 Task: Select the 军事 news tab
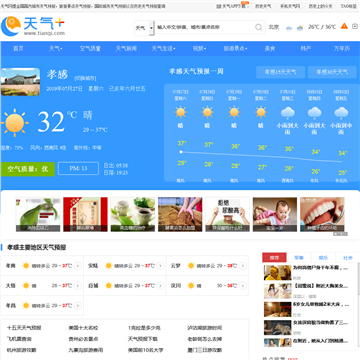[299, 258]
